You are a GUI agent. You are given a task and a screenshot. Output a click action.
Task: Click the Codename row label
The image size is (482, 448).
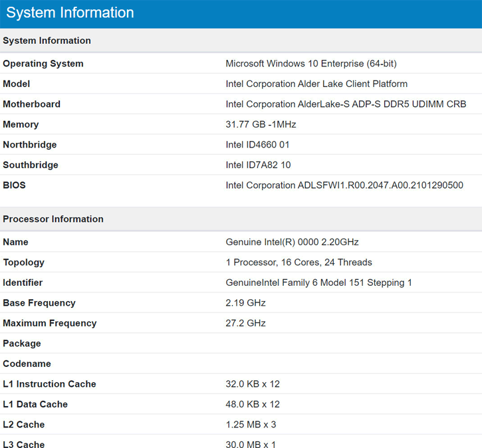click(27, 364)
